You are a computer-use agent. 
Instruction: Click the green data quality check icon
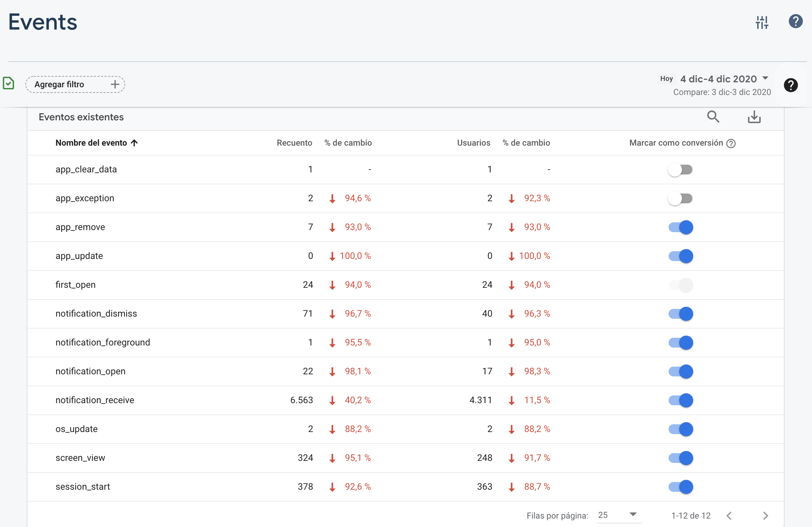tap(8, 83)
